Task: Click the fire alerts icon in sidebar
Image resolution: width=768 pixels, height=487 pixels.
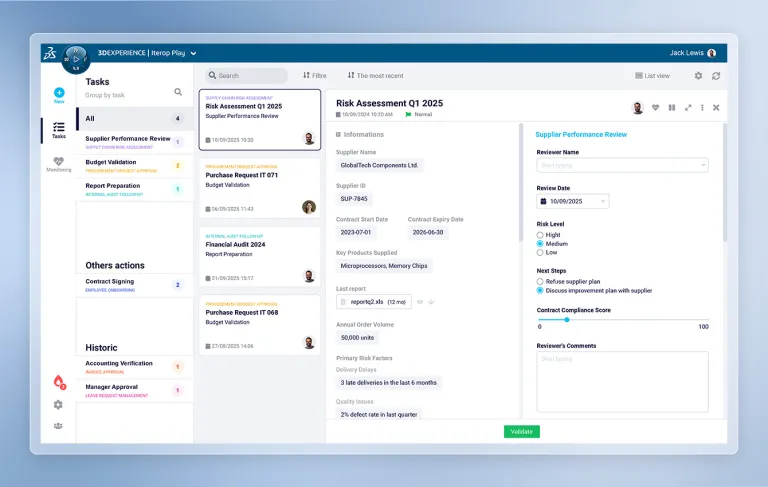Action: (x=59, y=382)
